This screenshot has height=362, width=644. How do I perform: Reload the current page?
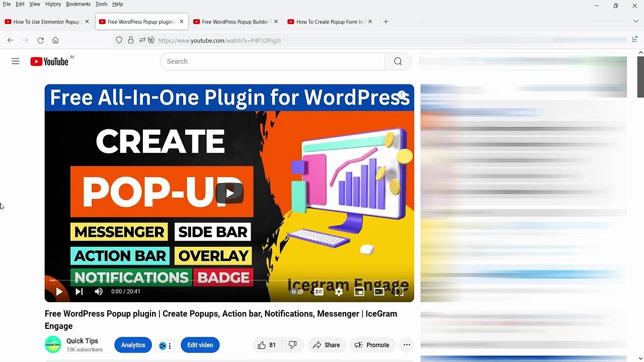[x=41, y=40]
